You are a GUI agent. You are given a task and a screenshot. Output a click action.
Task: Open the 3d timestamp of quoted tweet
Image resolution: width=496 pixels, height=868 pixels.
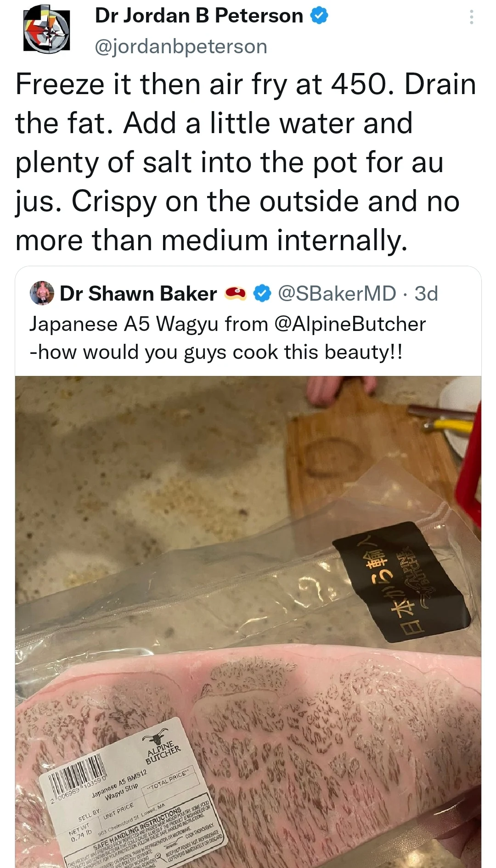coord(426,294)
